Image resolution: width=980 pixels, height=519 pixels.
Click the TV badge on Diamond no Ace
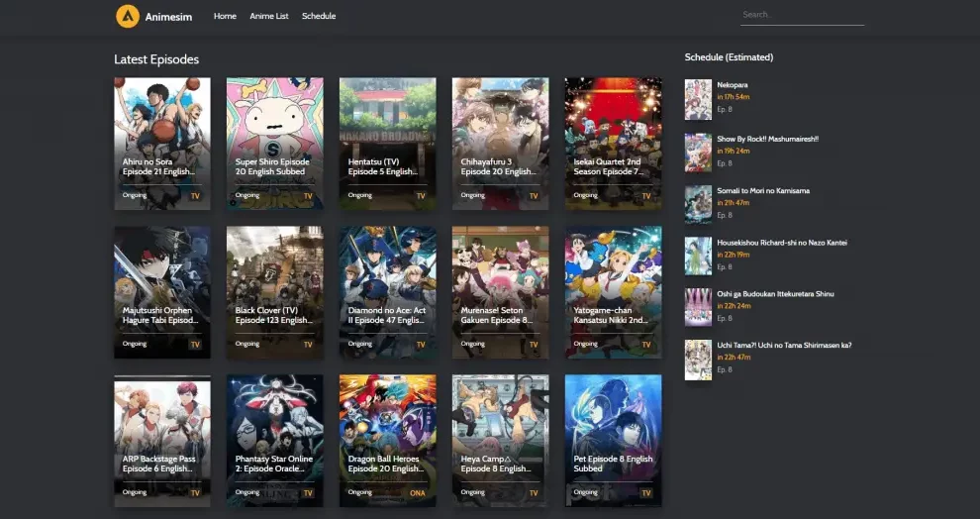click(421, 345)
